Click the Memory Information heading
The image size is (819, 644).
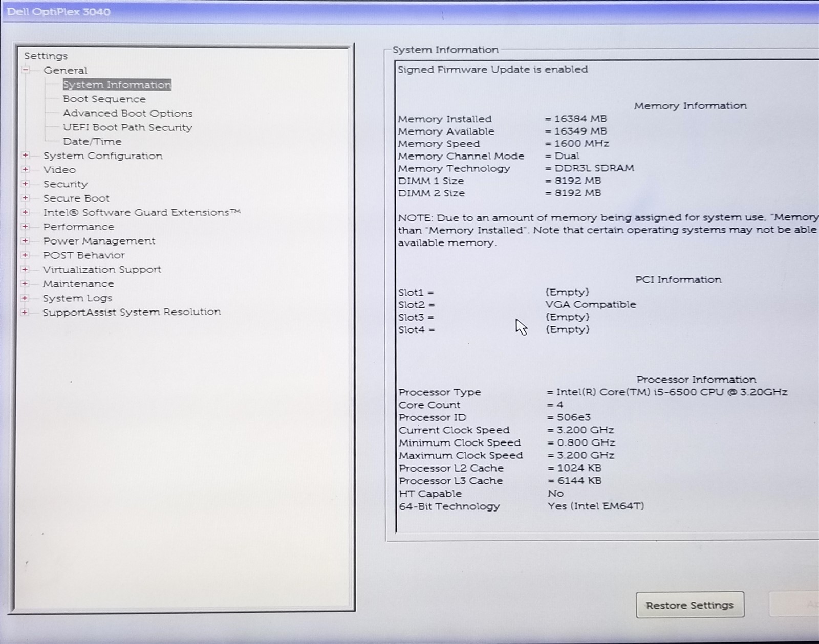click(x=690, y=106)
